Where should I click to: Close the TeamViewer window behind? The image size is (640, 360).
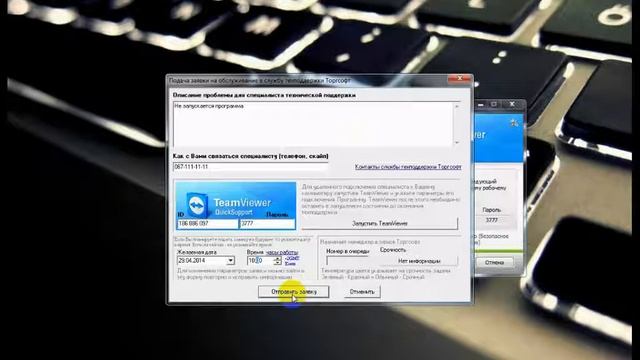click(512, 104)
